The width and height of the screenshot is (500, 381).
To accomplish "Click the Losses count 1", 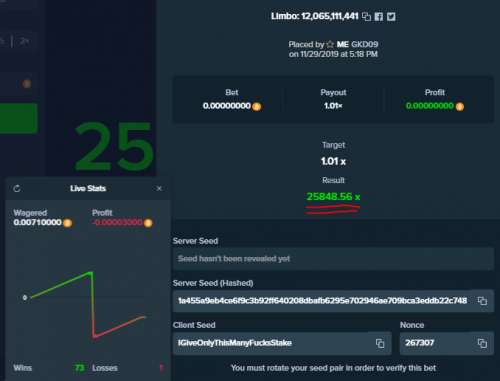I will click(x=161, y=368).
